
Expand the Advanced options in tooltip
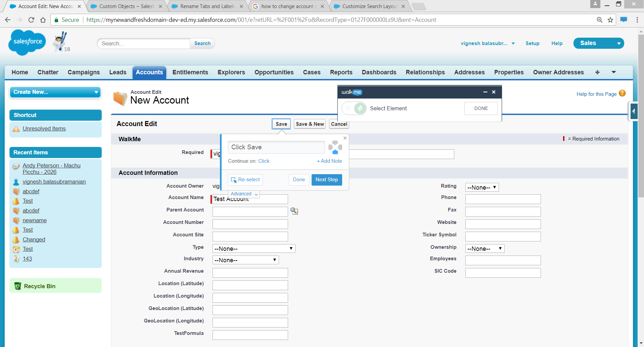pos(244,194)
